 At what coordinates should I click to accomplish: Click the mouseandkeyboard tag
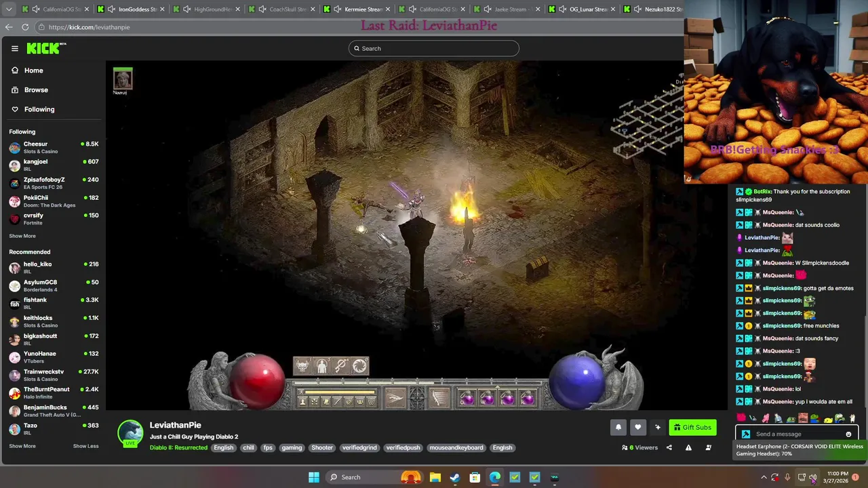point(456,447)
